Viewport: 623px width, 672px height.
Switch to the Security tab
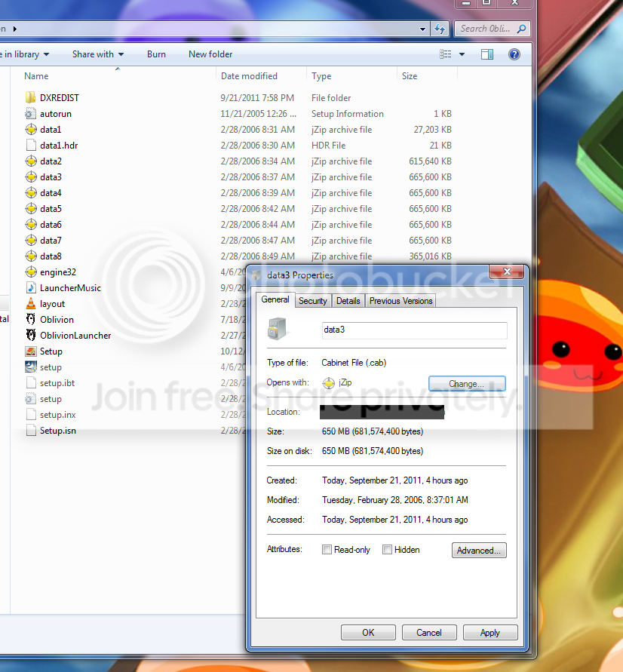[313, 301]
